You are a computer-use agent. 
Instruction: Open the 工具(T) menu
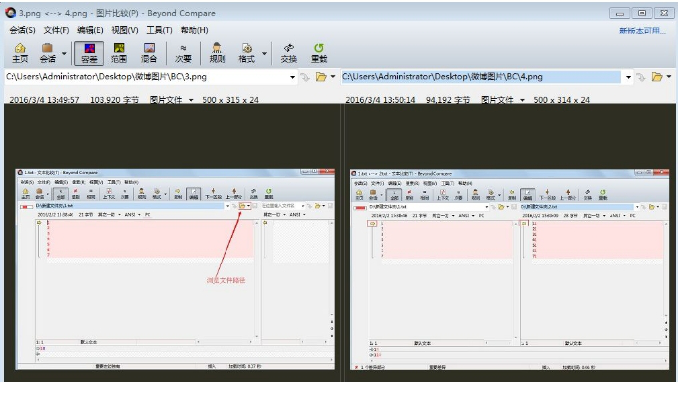tap(159, 30)
